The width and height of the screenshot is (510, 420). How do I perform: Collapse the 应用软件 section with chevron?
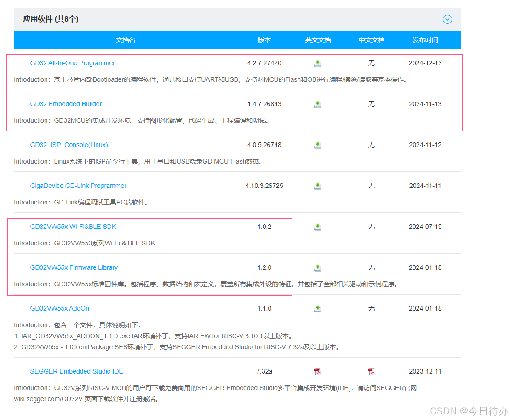point(447,19)
